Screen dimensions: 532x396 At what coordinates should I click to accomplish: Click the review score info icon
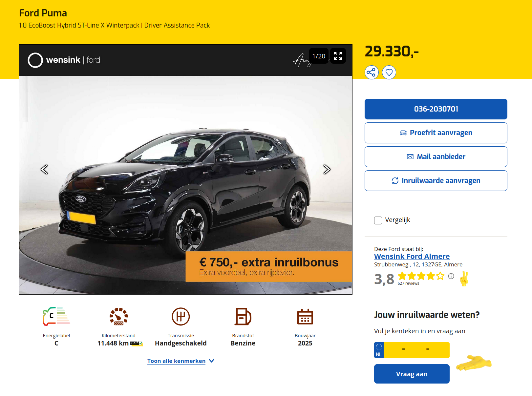(451, 276)
